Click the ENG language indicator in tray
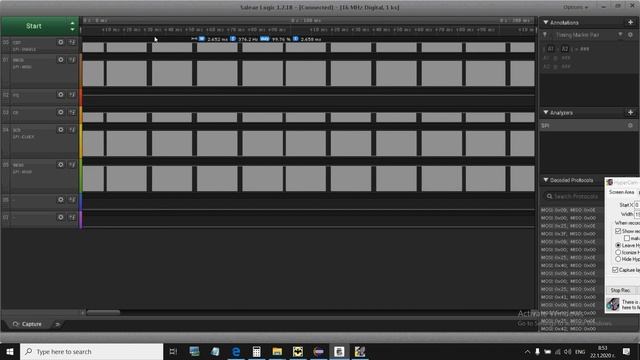Viewport: 640px width, 360px height. click(x=580, y=351)
